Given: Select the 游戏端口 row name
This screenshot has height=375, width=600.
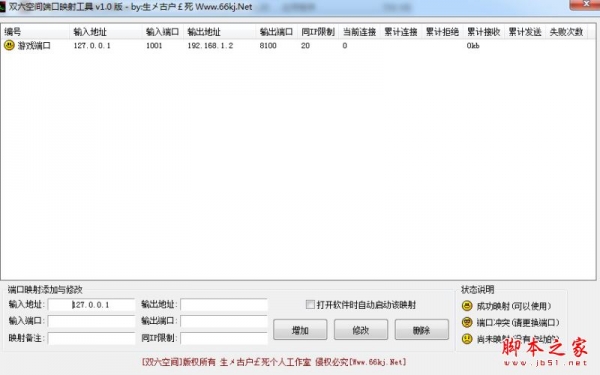Looking at the screenshot, I should (34, 46).
